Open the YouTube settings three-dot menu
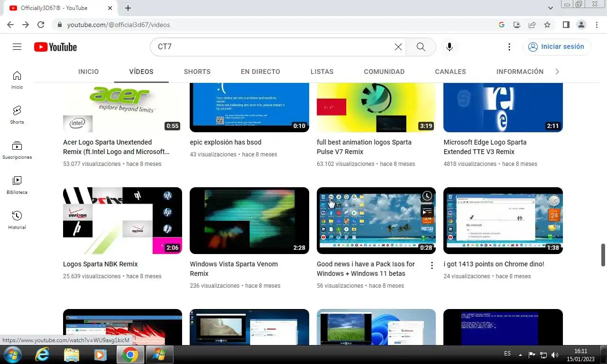The height and width of the screenshot is (364, 607). click(509, 47)
